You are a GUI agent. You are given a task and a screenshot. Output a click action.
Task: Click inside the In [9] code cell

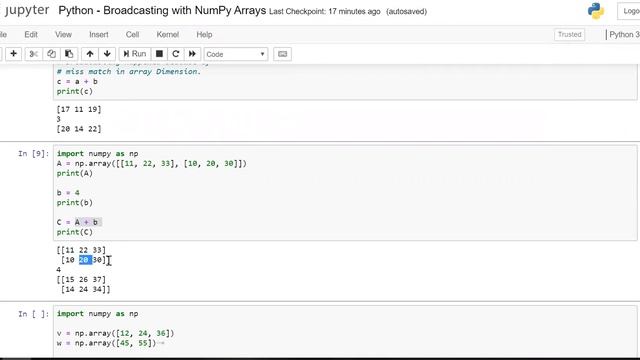coord(345,193)
